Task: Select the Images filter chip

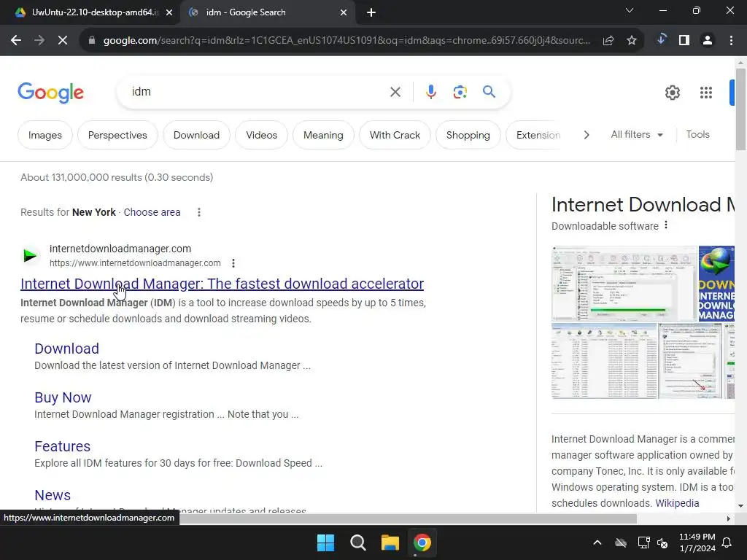Action: 45,135
